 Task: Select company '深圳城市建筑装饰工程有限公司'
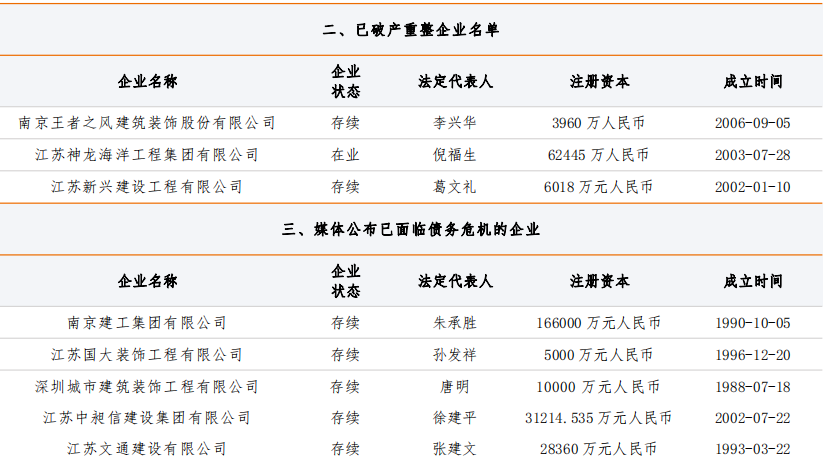click(147, 387)
